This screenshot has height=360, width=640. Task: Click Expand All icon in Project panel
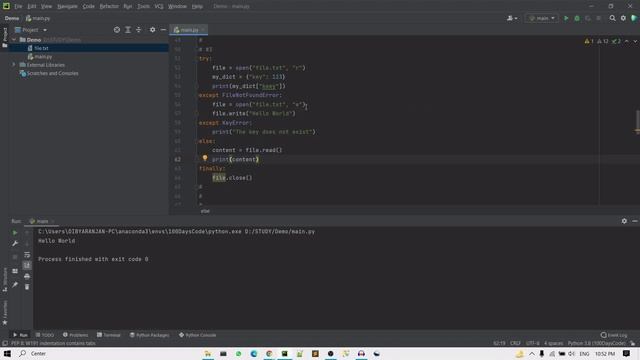tap(128, 30)
